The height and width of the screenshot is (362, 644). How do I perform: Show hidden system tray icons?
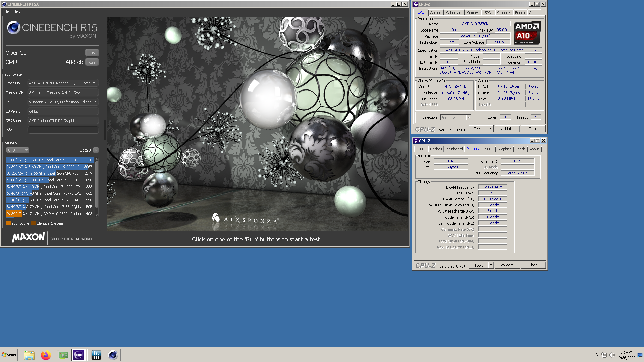tap(597, 355)
